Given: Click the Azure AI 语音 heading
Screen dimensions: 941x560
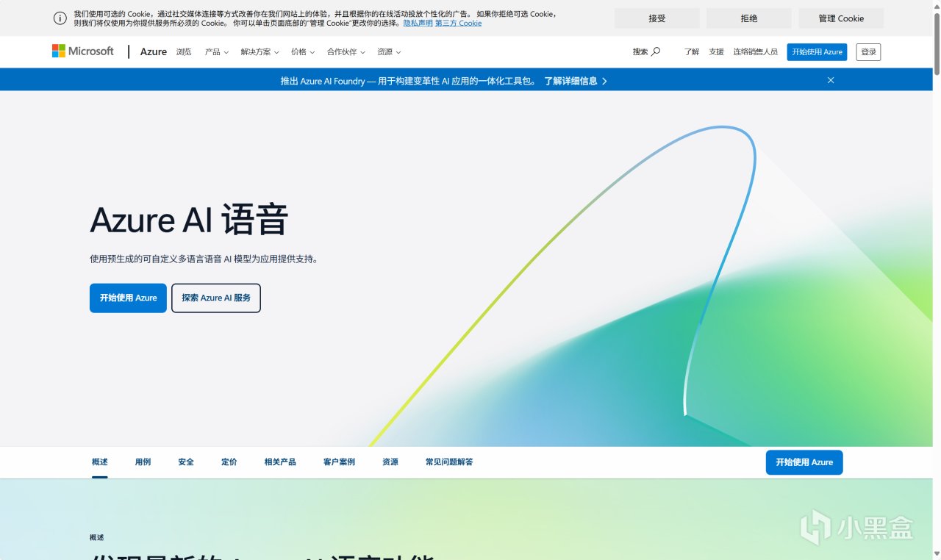Looking at the screenshot, I should pyautogui.click(x=189, y=220).
